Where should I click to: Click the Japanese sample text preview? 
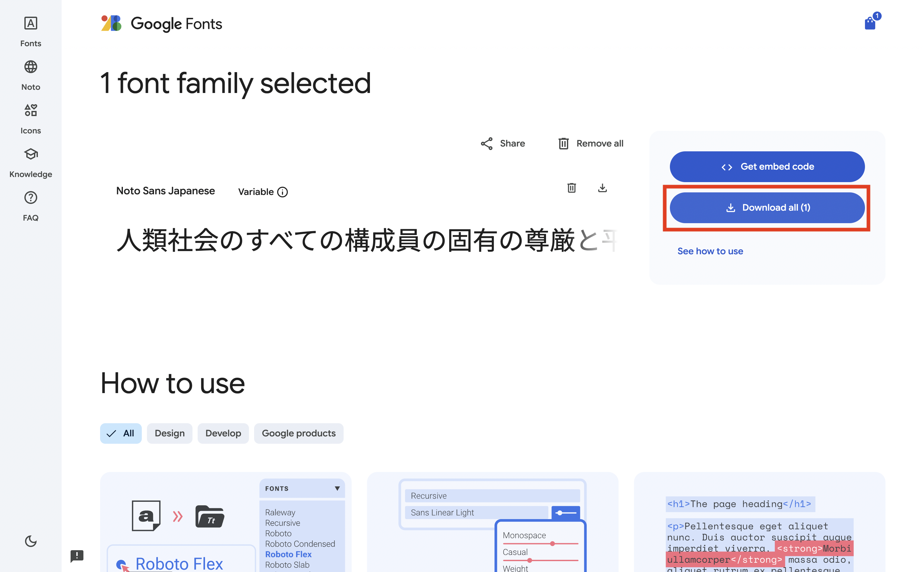pos(366,240)
